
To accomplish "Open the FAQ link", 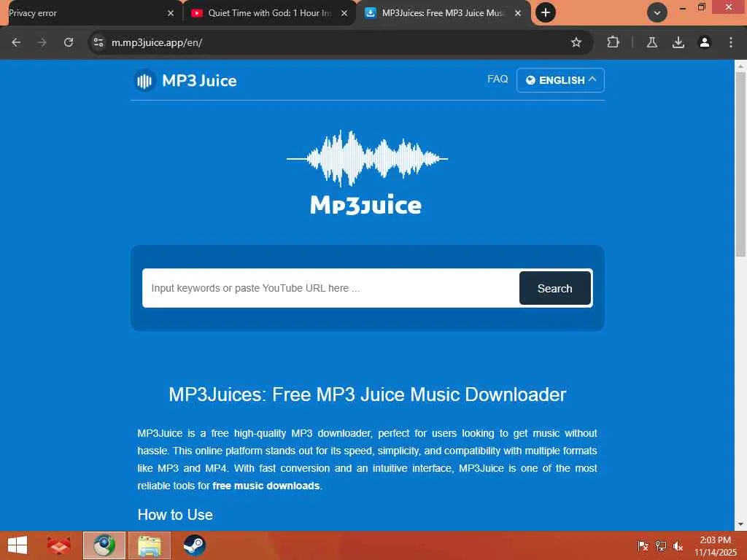I will click(498, 79).
